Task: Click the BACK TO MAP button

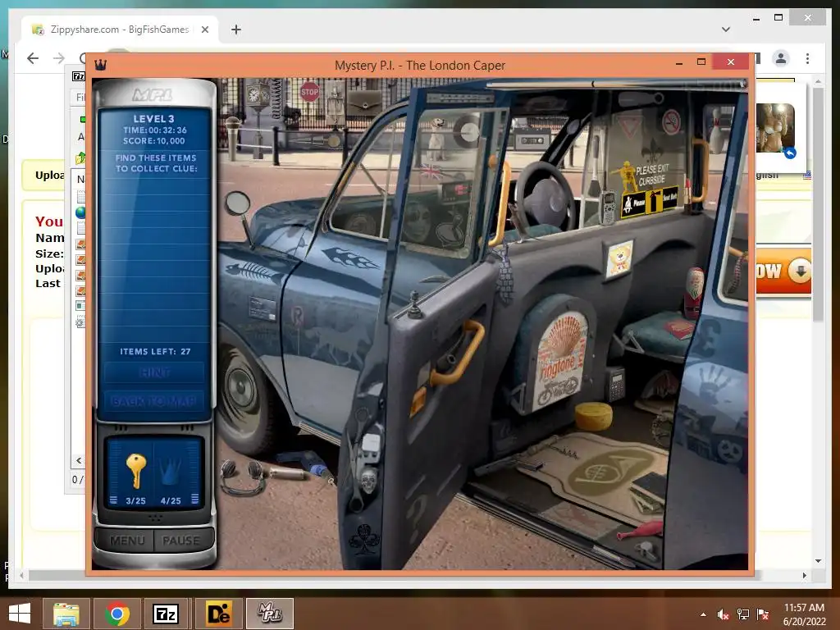Action: coord(154,401)
